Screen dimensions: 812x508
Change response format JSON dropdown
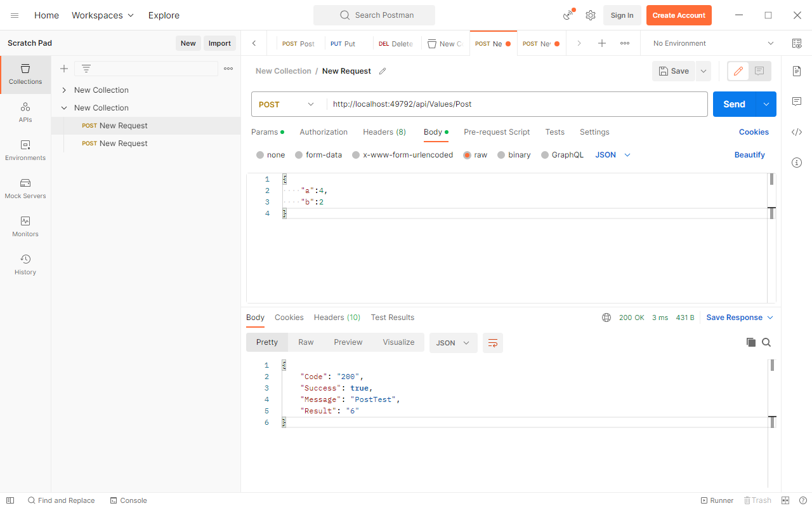453,343
